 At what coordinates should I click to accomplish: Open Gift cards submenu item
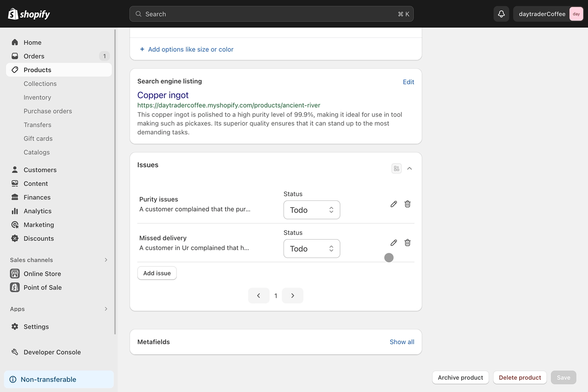38,139
